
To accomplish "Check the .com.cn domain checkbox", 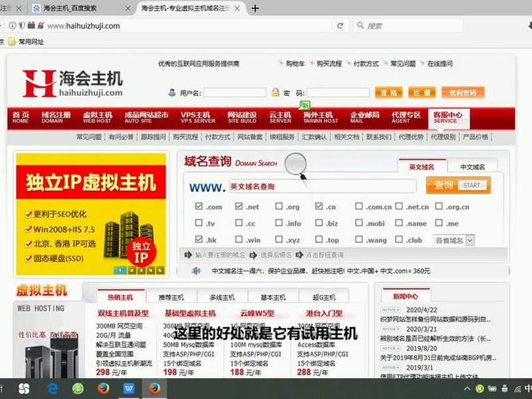I will (359, 206).
